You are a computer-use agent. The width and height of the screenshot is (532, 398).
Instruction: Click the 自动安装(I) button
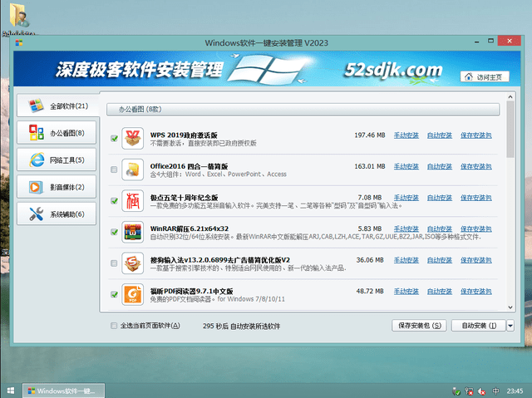pos(479,326)
